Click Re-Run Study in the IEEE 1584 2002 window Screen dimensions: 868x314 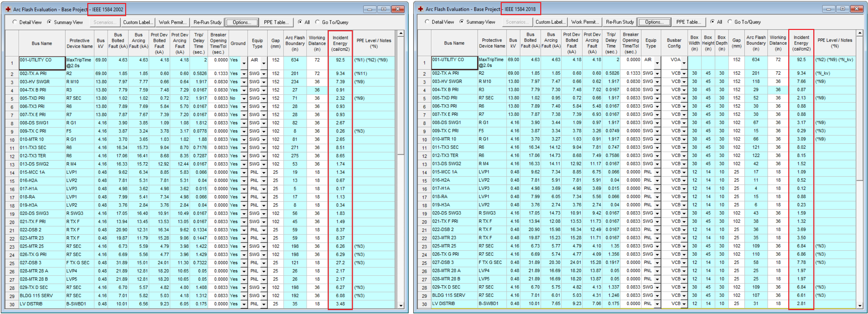point(207,22)
